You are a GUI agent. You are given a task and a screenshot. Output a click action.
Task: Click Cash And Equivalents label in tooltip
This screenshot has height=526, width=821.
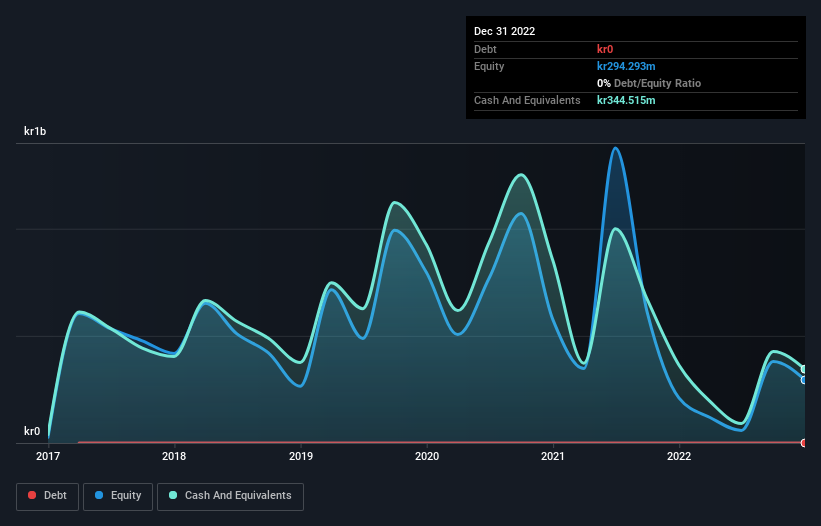click(x=527, y=100)
